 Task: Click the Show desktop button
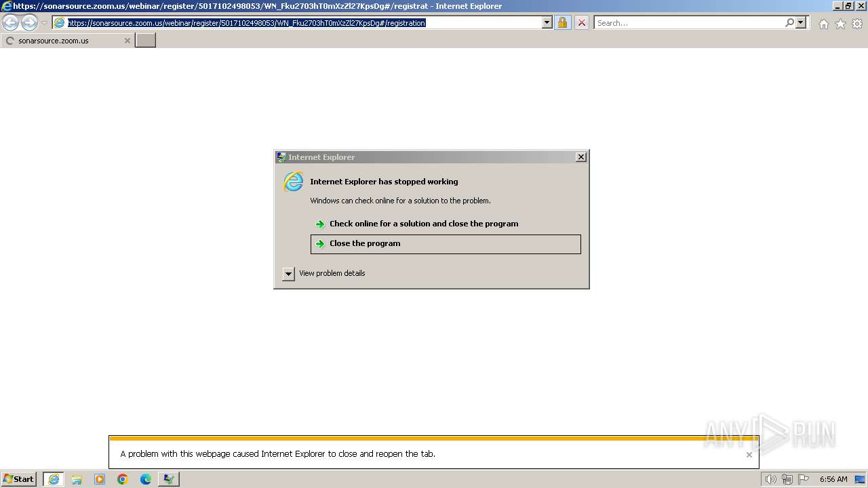point(860,479)
